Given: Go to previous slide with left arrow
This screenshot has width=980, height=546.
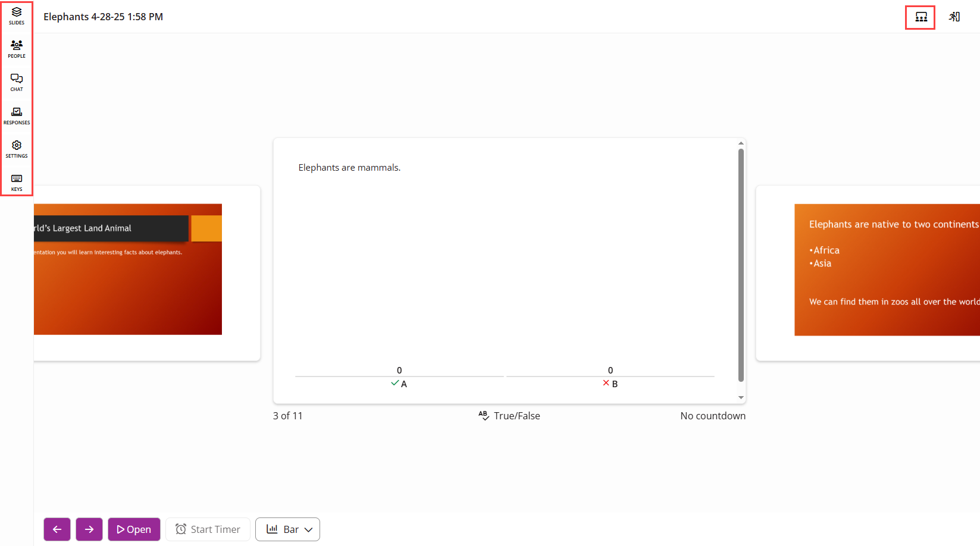Looking at the screenshot, I should click(x=57, y=529).
